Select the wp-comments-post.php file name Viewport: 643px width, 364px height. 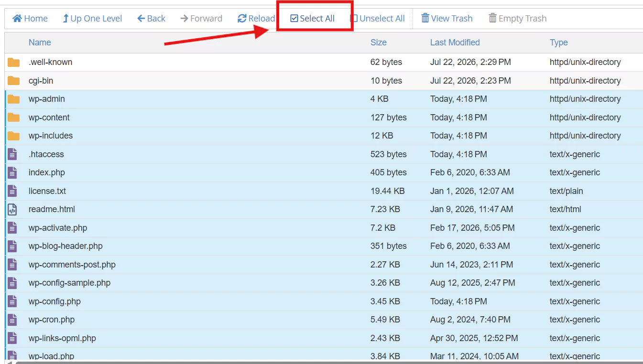pyautogui.click(x=72, y=265)
